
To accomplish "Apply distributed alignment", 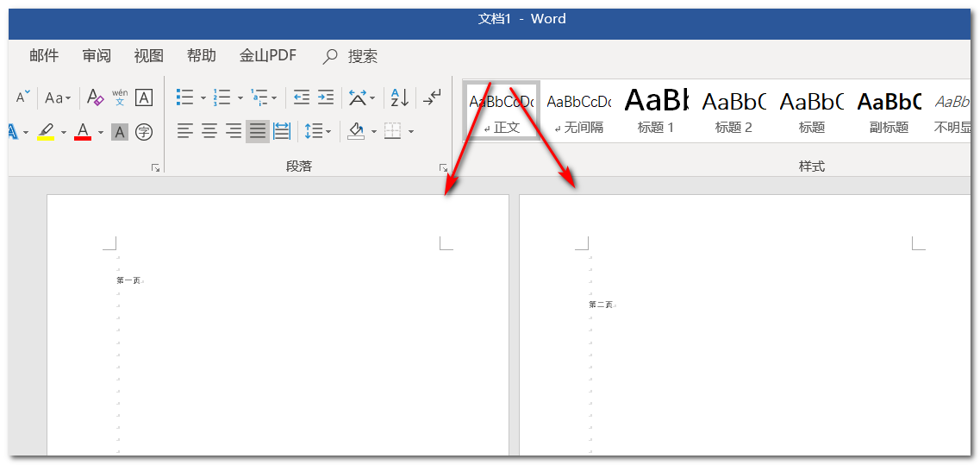I will pos(282,131).
